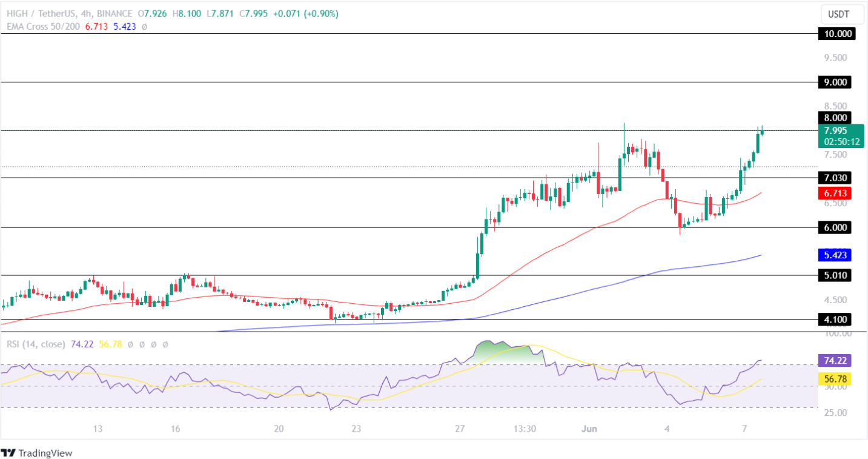Click the blue 5.423 EMA label on price axis
The height and width of the screenshot is (459, 868).
coord(836,255)
